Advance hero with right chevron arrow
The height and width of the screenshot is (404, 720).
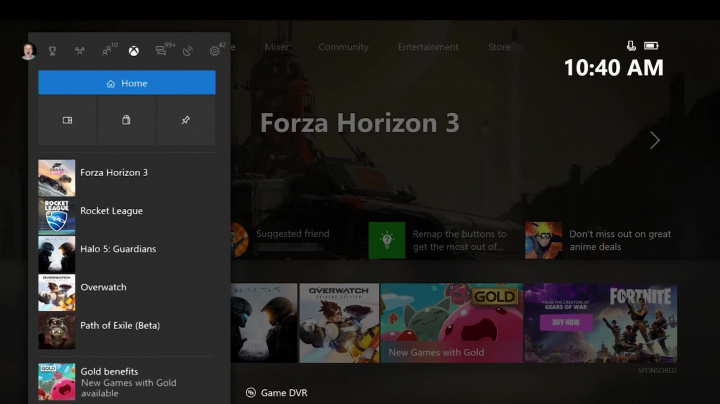click(x=655, y=140)
